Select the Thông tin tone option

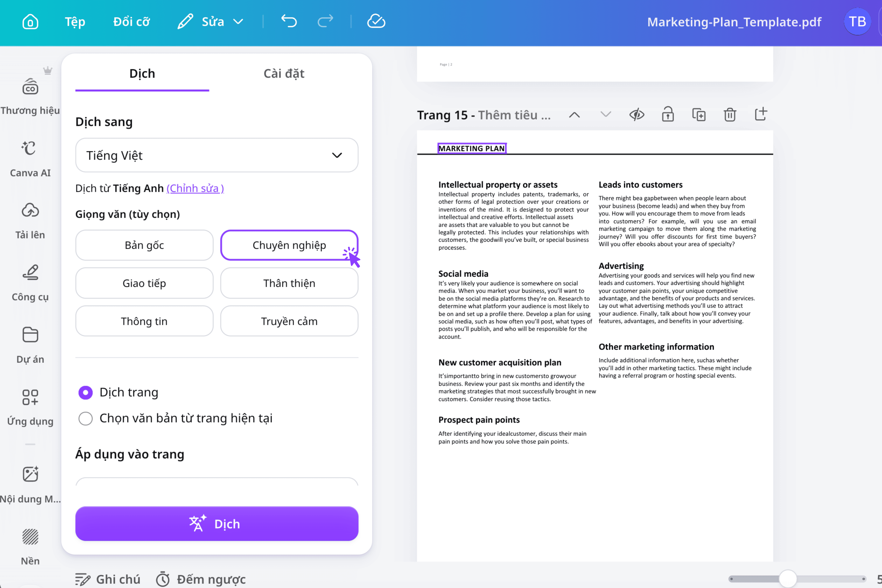(x=144, y=321)
